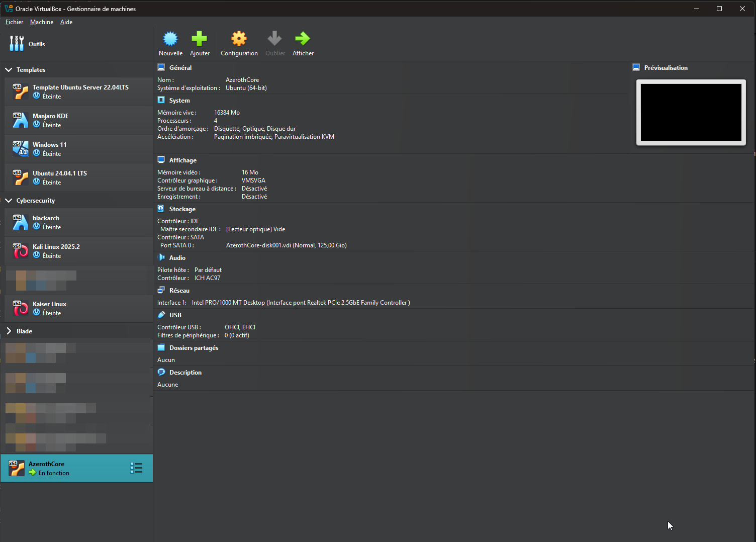Click the Afficher green arrow icon
Screen dimensions: 756x542
(303, 39)
